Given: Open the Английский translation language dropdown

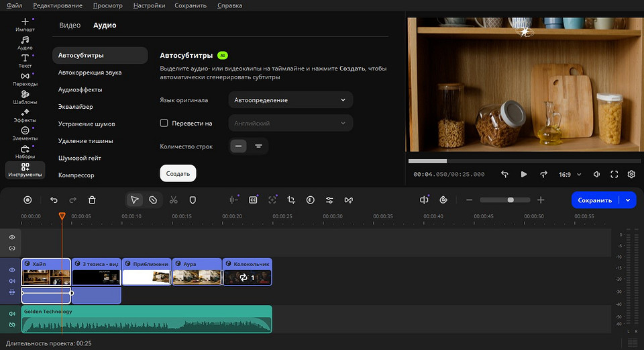Looking at the screenshot, I should (x=290, y=123).
